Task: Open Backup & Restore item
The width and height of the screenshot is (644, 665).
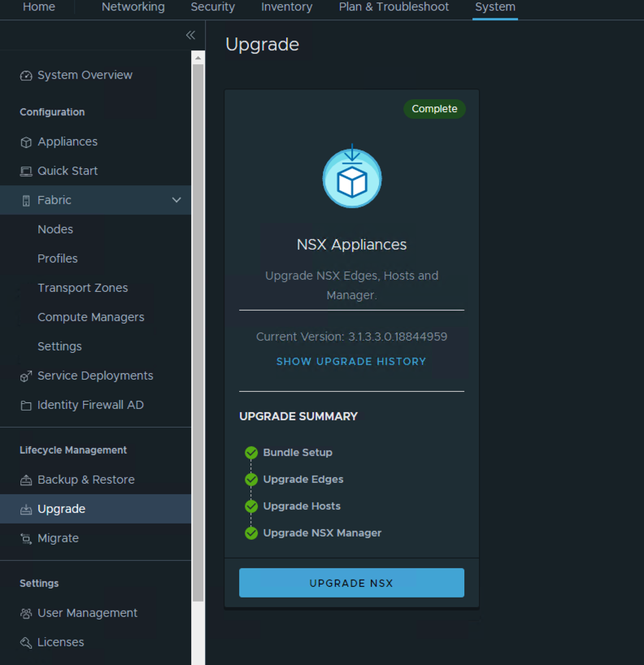Action: tap(86, 480)
